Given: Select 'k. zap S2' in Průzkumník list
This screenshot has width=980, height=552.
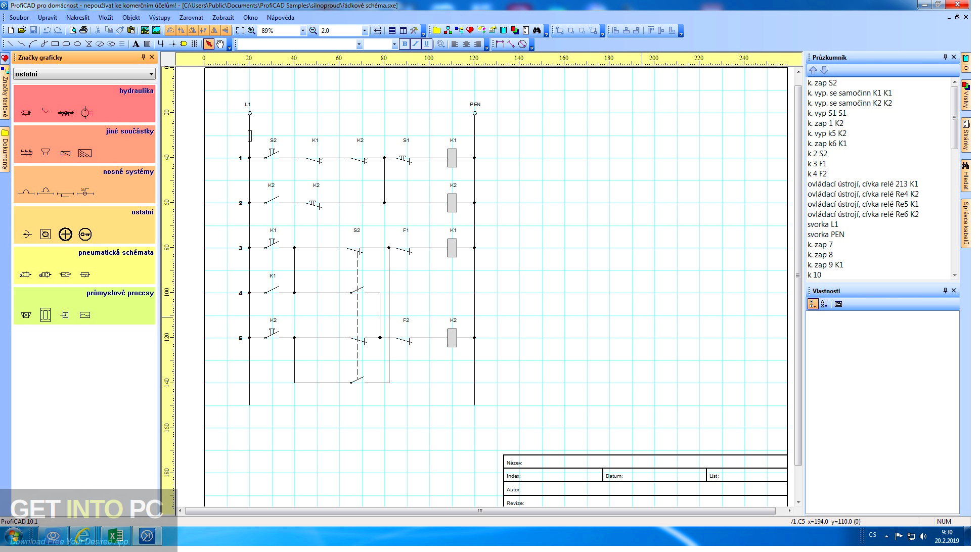Looking at the screenshot, I should pos(822,83).
